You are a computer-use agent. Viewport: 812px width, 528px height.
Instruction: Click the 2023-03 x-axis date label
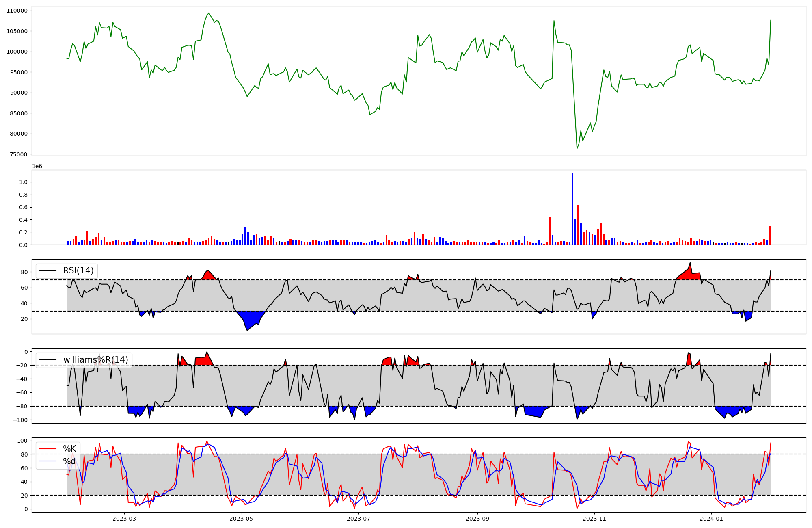click(124, 518)
